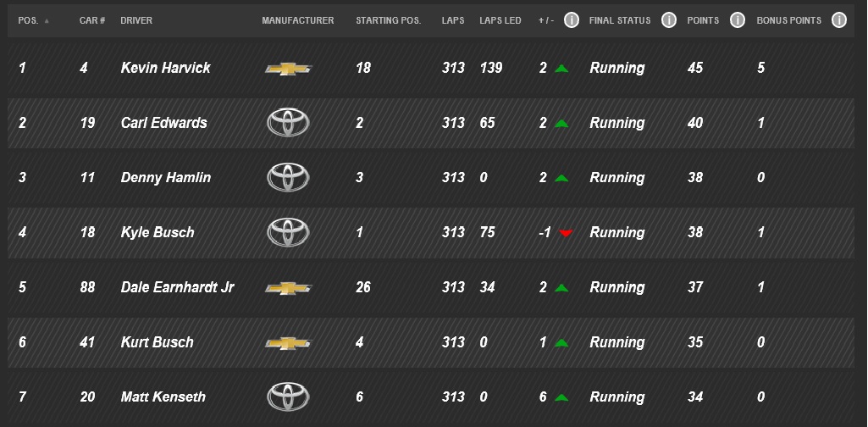Click green up arrow in Matt Kenseth row
Viewport: 868px width, 427px height.
[x=561, y=397]
